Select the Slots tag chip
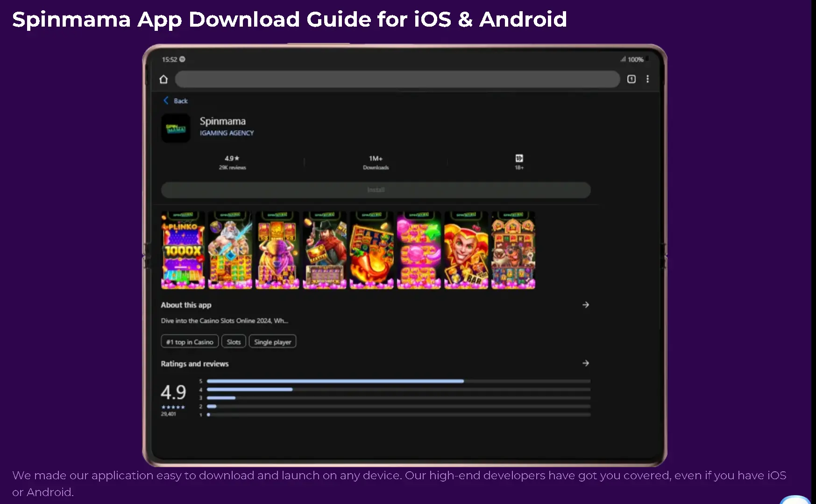The image size is (816, 504). click(x=234, y=342)
